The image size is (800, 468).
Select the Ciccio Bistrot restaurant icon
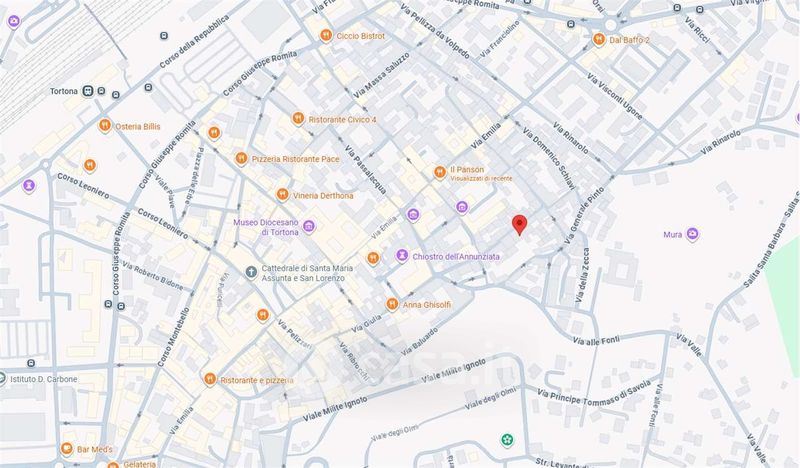click(x=326, y=36)
